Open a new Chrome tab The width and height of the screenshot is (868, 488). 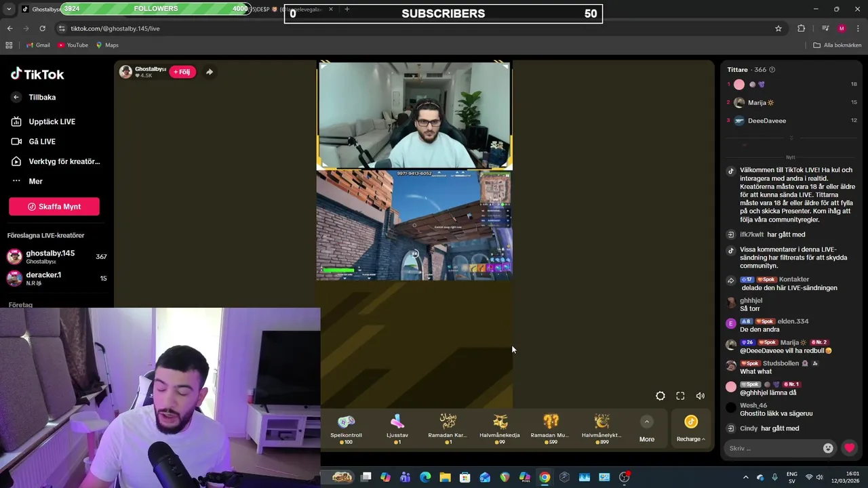(x=347, y=9)
